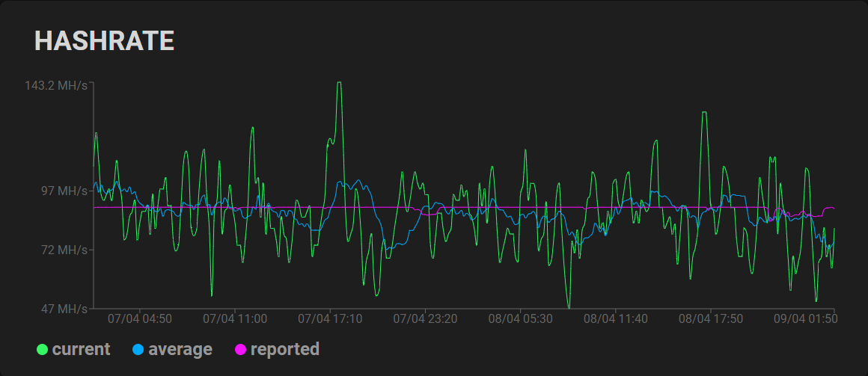Click the 08/04 11:40 time label
Image resolution: width=868 pixels, height=376 pixels.
click(x=616, y=319)
